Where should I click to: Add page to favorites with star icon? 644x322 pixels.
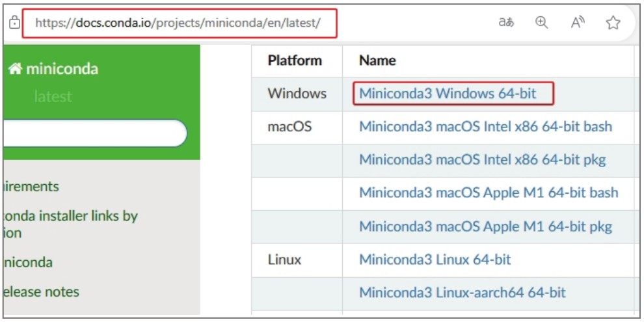pos(613,23)
